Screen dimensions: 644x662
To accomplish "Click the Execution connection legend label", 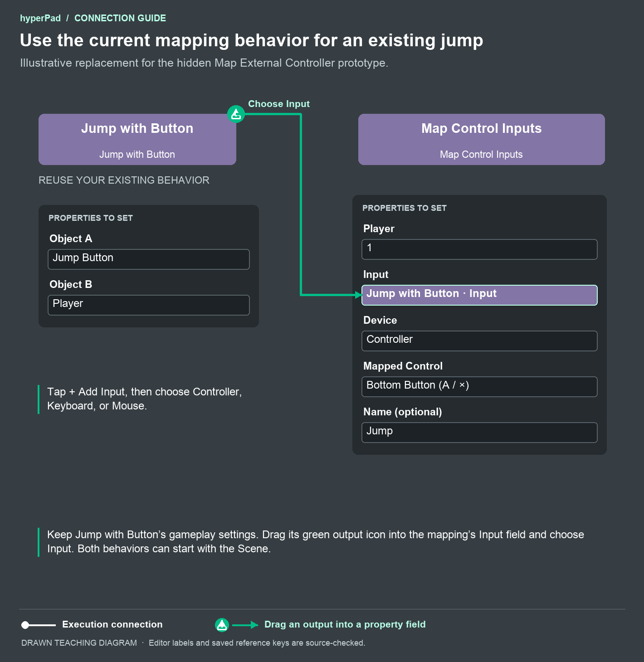I will point(112,624).
